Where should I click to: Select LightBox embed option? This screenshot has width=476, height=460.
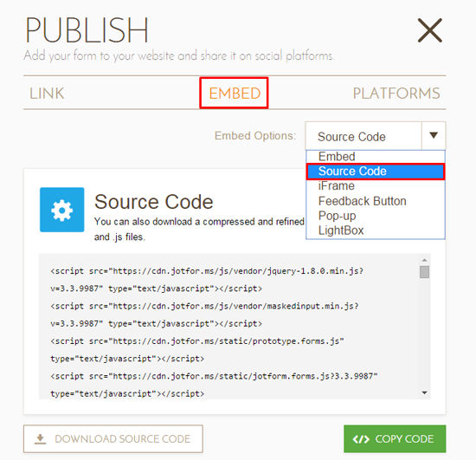point(376,230)
